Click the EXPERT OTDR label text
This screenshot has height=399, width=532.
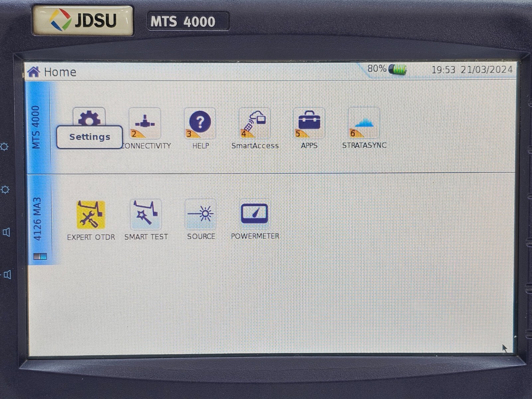[x=91, y=237]
